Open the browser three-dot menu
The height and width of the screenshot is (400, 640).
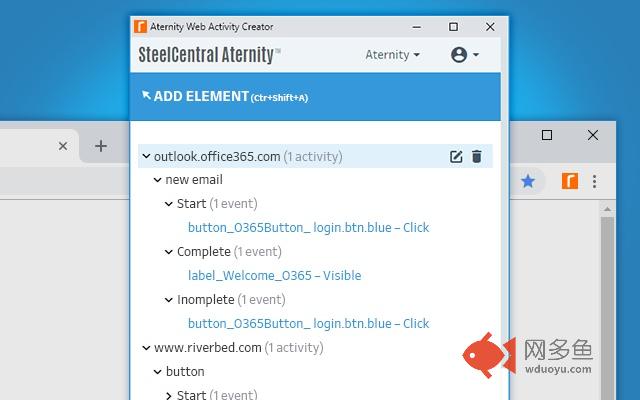595,181
